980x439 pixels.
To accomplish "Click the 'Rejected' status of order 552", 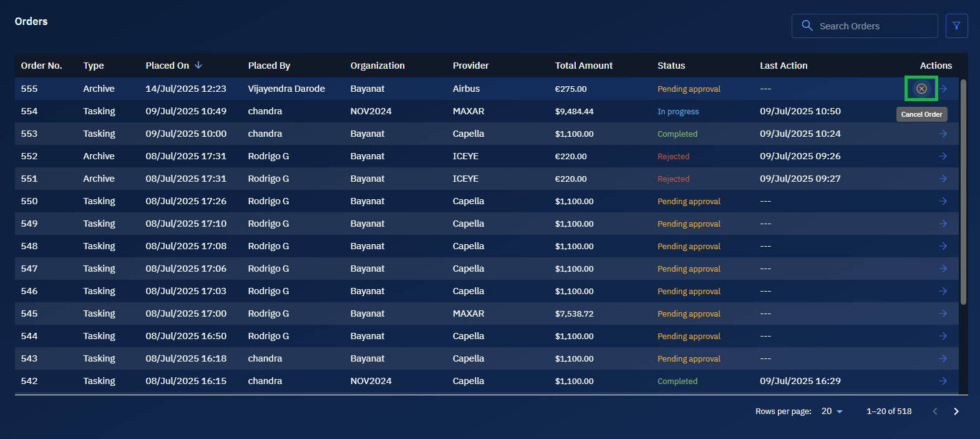I will (674, 156).
